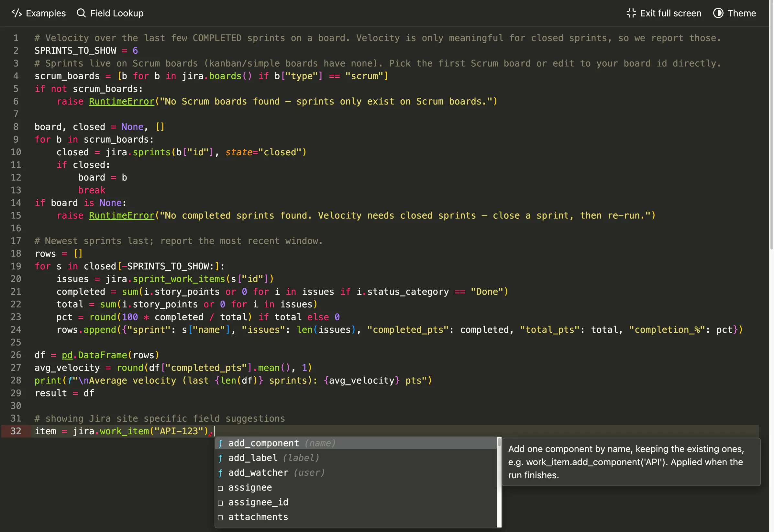Click function icon beside add_component
Image resolution: width=774 pixels, height=532 pixels.
click(x=220, y=444)
